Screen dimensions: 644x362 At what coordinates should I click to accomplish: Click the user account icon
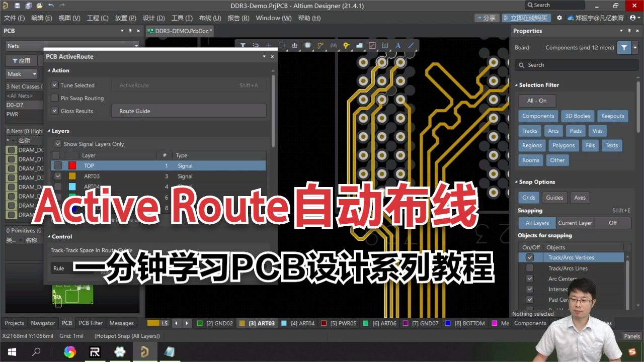(634, 18)
